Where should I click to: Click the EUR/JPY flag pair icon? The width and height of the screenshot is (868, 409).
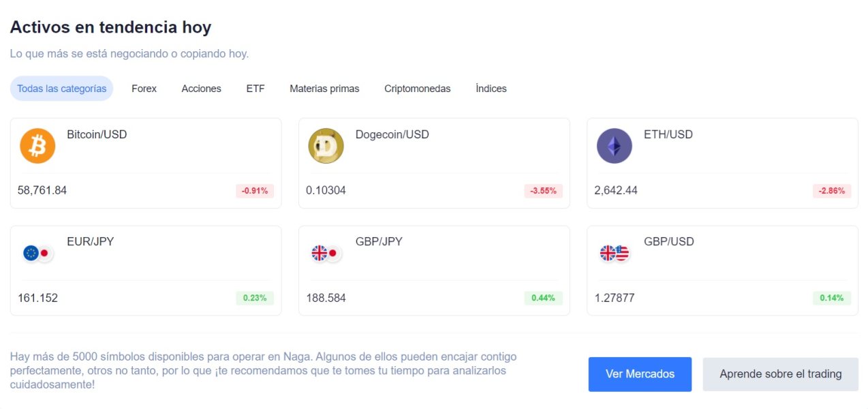(x=37, y=254)
